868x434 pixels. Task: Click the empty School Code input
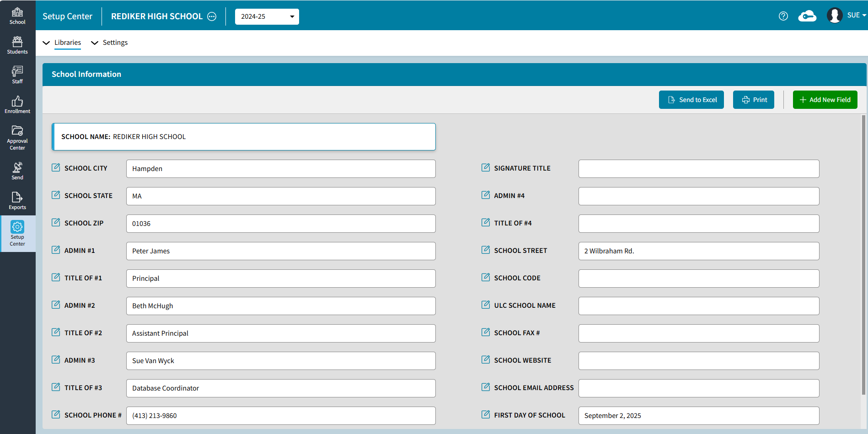[699, 279]
